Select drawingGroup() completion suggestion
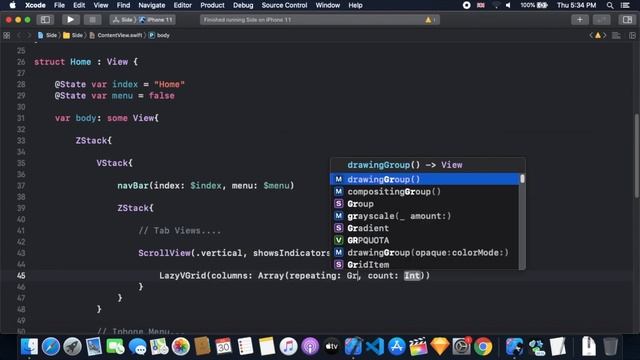Image resolution: width=640 pixels, height=360 pixels. click(424, 179)
